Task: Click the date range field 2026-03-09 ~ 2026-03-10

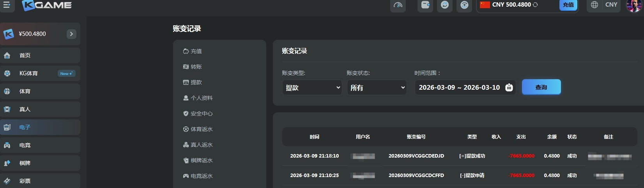Action: [465, 87]
